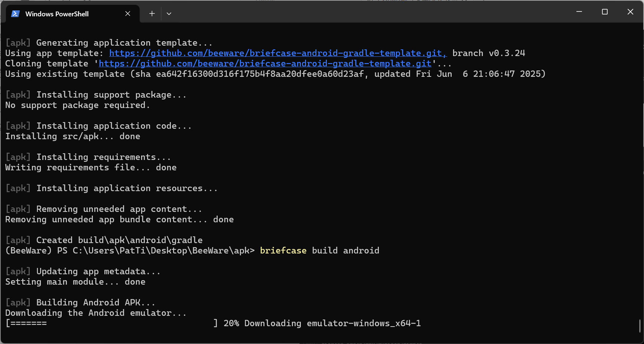Click the sha 'ea642f16300d316f175b4f8aa20dfee0a60d23af' text
The height and width of the screenshot is (344, 644).
[x=260, y=74]
